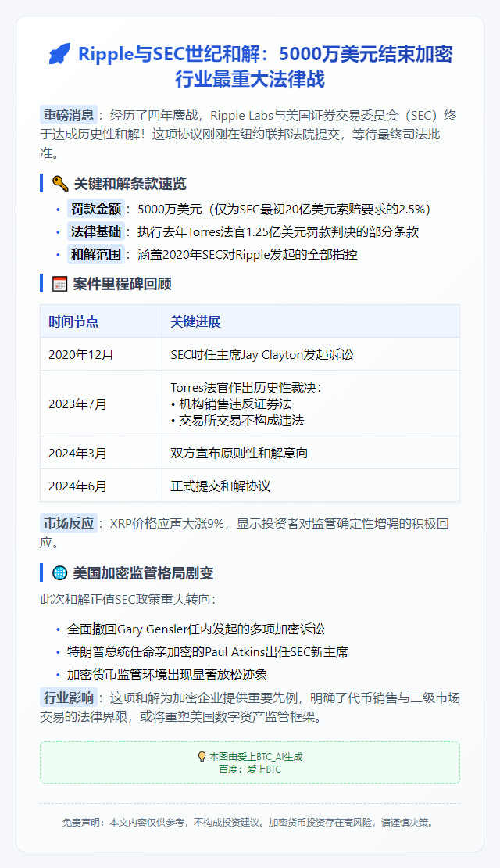The height and width of the screenshot is (868, 500).
Task: Select the 和解范围 highlighted label
Action: pos(95,254)
